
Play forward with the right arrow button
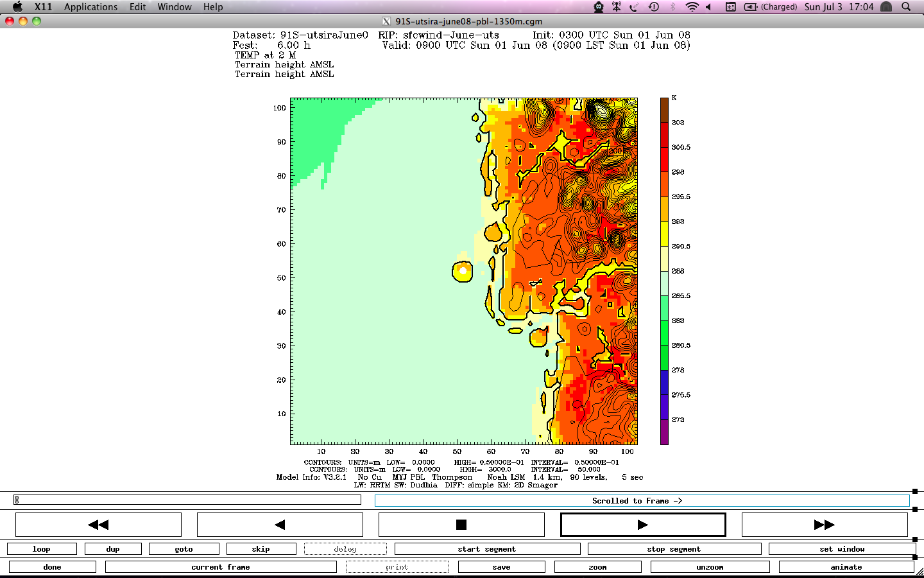click(x=643, y=525)
